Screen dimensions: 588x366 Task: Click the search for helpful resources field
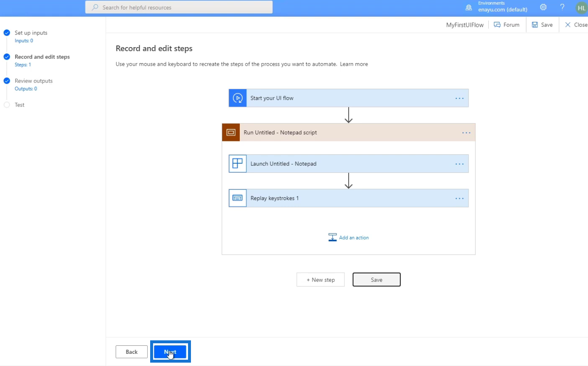coord(179,7)
